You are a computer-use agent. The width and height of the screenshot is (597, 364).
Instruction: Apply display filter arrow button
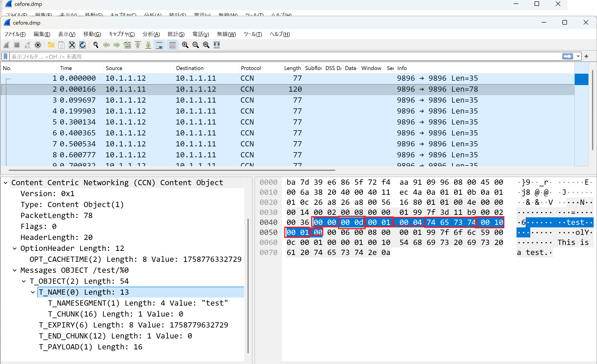[x=567, y=56]
